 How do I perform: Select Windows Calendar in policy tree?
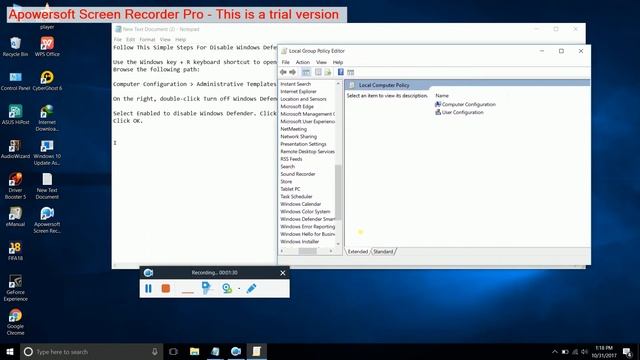[x=301, y=204]
